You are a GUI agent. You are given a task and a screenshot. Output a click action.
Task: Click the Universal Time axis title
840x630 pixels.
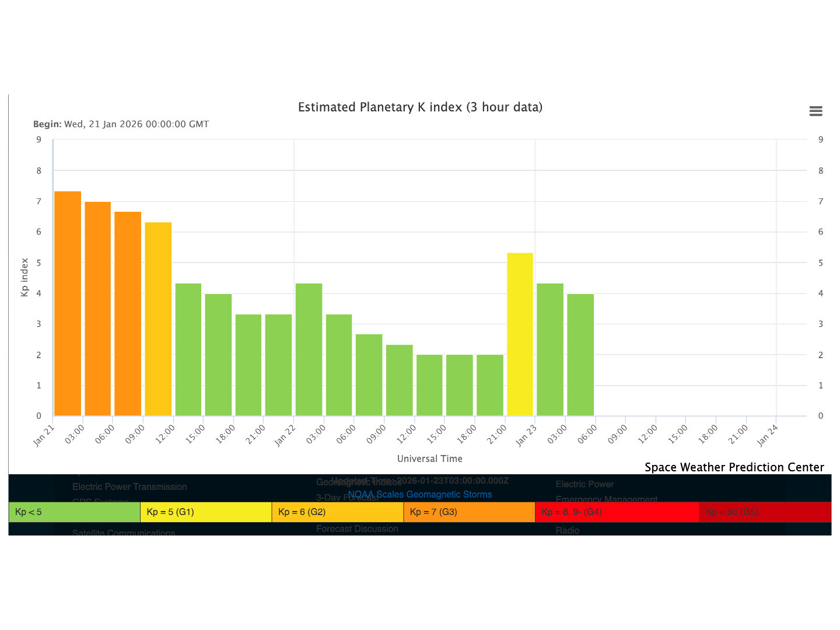click(x=429, y=459)
